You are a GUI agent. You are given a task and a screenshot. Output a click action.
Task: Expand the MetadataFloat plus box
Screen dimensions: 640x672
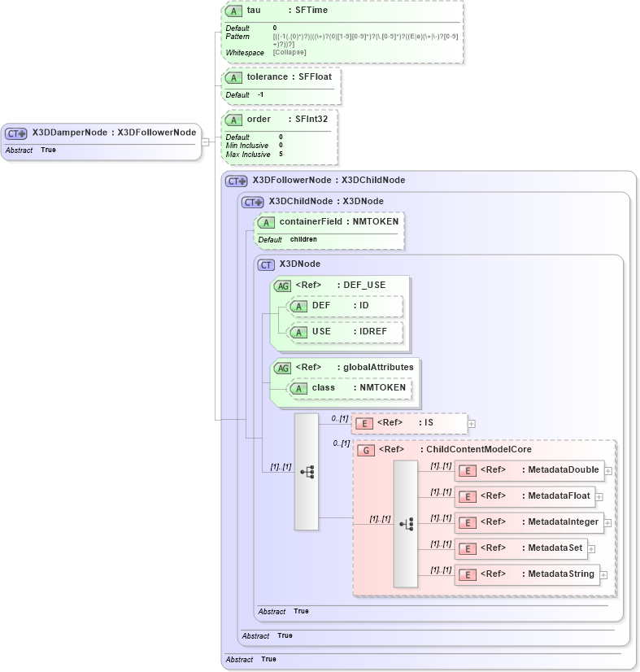click(x=599, y=497)
